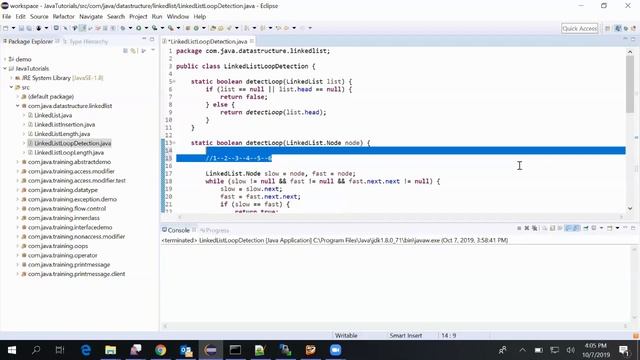This screenshot has width=640, height=360.
Task: Close the LinkedListLoopDetection.java editor tab
Action: (252, 41)
